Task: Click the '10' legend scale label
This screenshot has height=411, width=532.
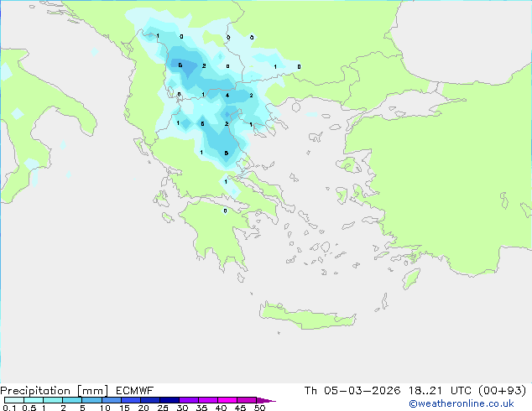Action: pyautogui.click(x=105, y=408)
